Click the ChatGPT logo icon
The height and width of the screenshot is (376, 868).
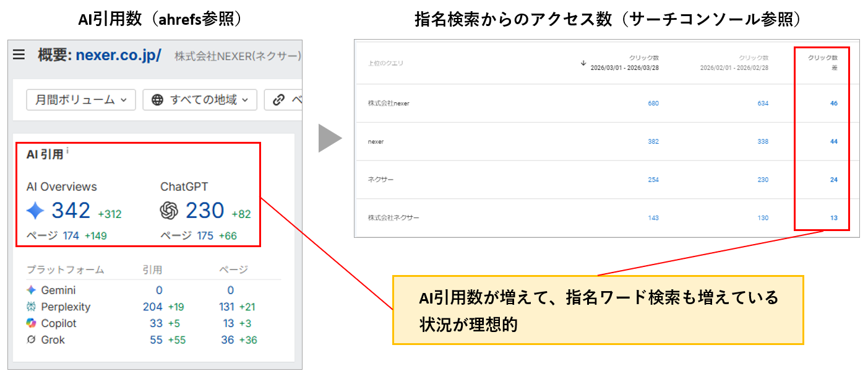[x=169, y=211]
